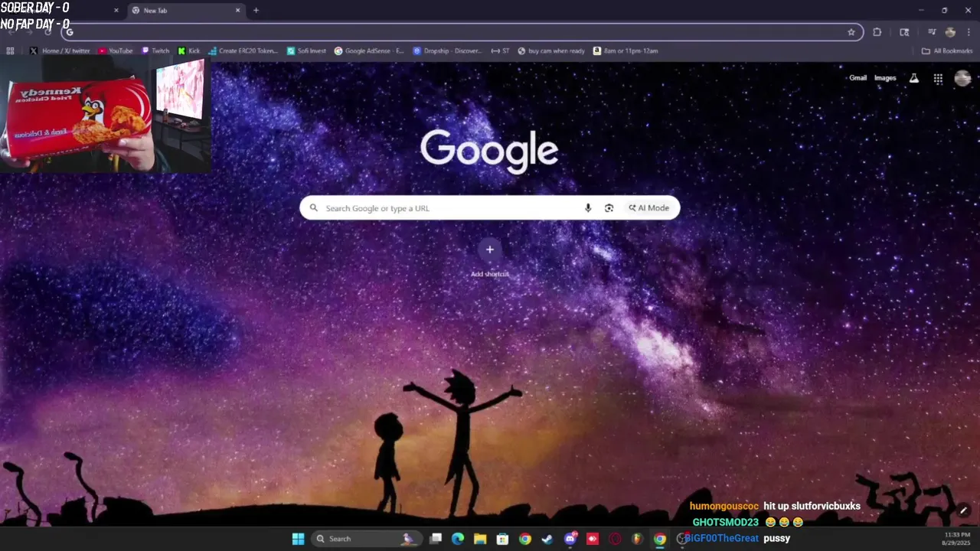Open the Google Lens search icon in toolbar
The width and height of the screenshot is (980, 551).
tap(904, 32)
